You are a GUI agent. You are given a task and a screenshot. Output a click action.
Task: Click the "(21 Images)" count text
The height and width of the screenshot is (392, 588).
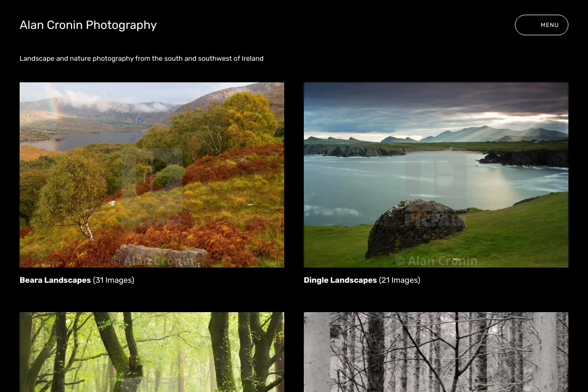(400, 280)
